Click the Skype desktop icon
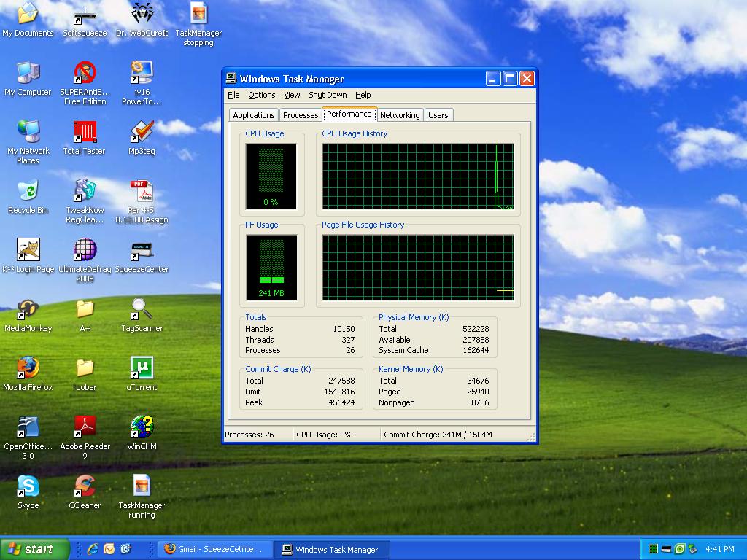 (28, 486)
